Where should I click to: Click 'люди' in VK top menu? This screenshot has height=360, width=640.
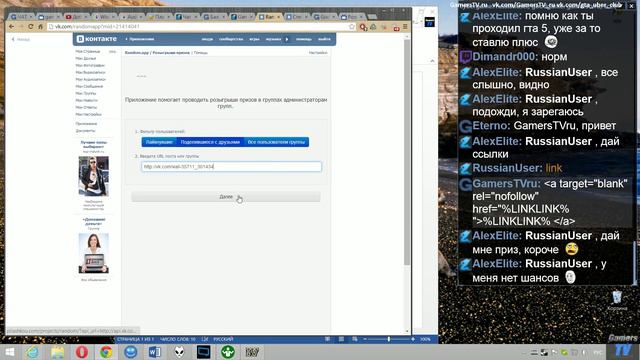pyautogui.click(x=207, y=39)
